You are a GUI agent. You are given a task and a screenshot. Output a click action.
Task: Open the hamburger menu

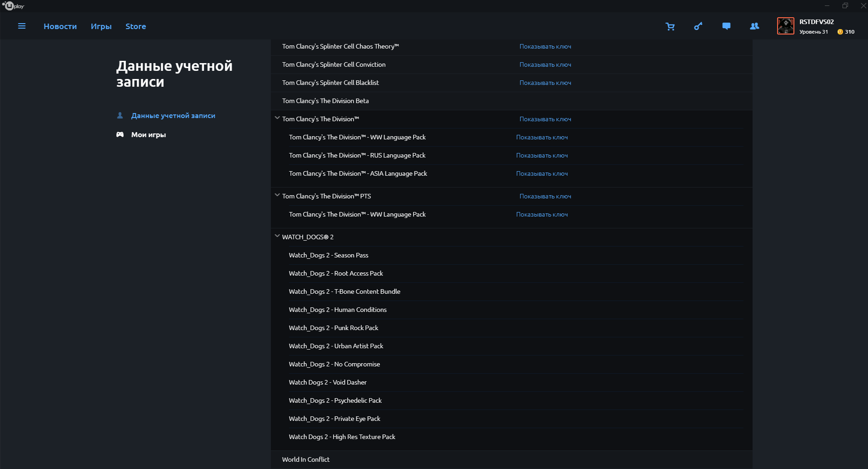pyautogui.click(x=22, y=26)
